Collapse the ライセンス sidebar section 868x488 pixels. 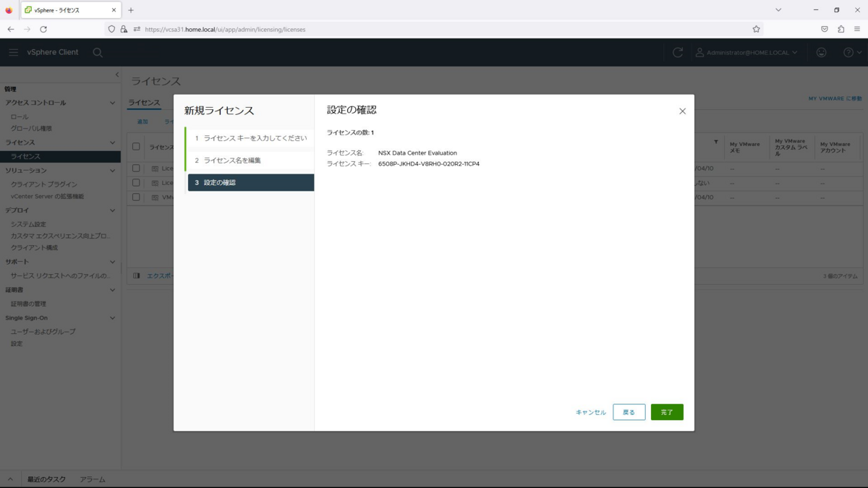[x=112, y=142]
